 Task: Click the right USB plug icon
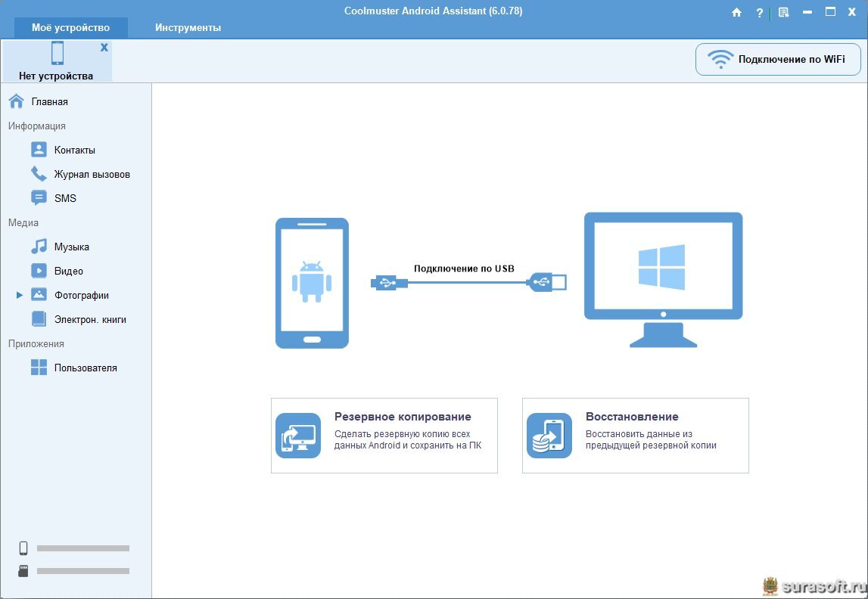(547, 282)
